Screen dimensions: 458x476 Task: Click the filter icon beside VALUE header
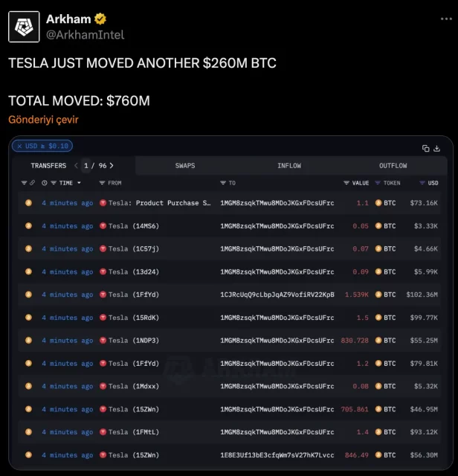(x=346, y=183)
